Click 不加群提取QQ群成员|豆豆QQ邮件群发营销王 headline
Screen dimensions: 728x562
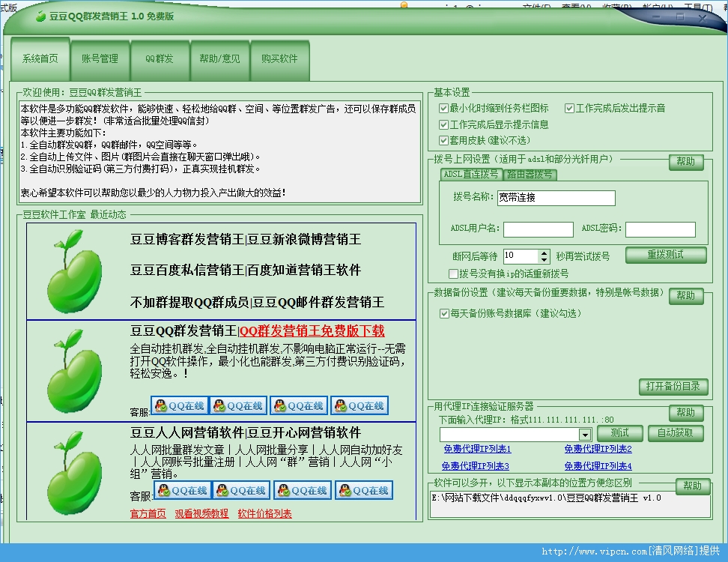257,303
